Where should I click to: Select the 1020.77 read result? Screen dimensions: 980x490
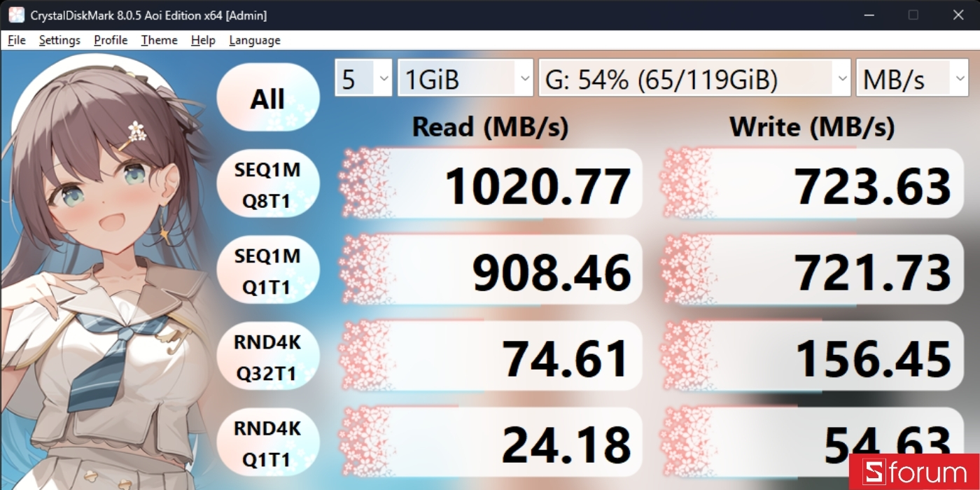pos(491,185)
